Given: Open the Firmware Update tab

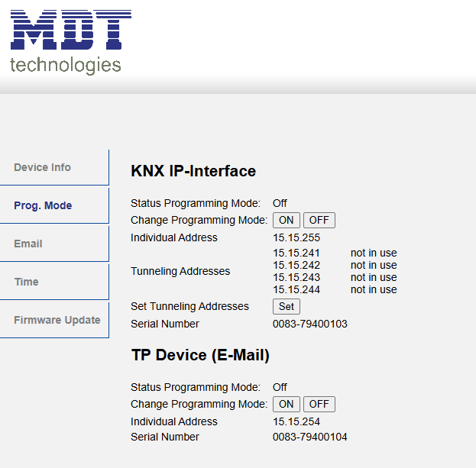Looking at the screenshot, I should coord(57,320).
